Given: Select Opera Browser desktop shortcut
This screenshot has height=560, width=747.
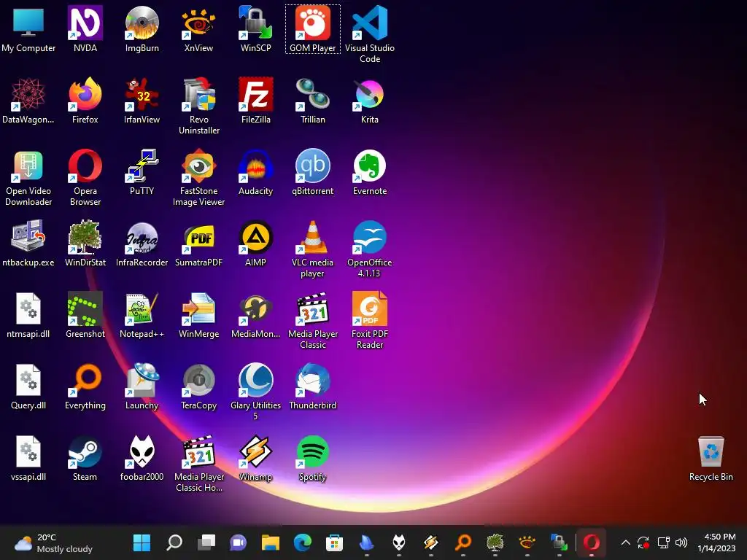Looking at the screenshot, I should (85, 178).
